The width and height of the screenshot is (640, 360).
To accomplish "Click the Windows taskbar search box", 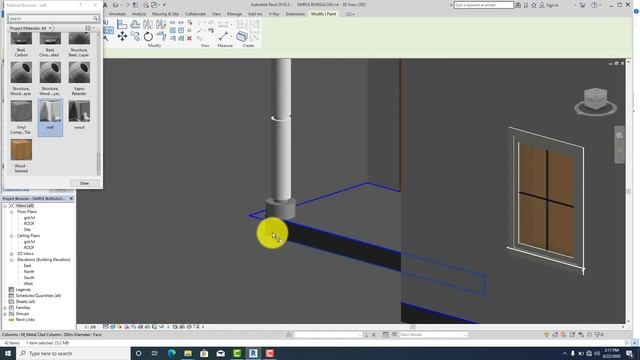I will point(73,353).
